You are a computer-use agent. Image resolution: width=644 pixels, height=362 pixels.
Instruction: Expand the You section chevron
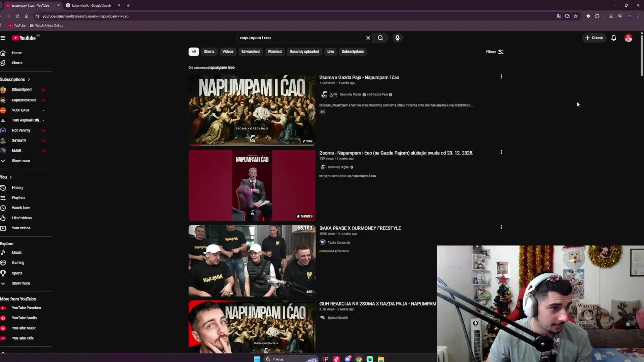pyautogui.click(x=10, y=177)
